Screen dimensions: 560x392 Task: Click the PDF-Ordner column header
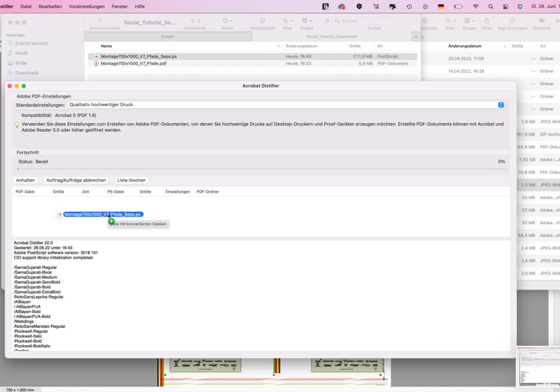pos(208,192)
